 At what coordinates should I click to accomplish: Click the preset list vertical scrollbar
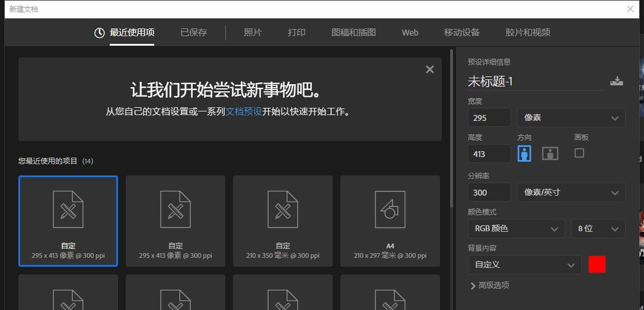tap(452, 128)
